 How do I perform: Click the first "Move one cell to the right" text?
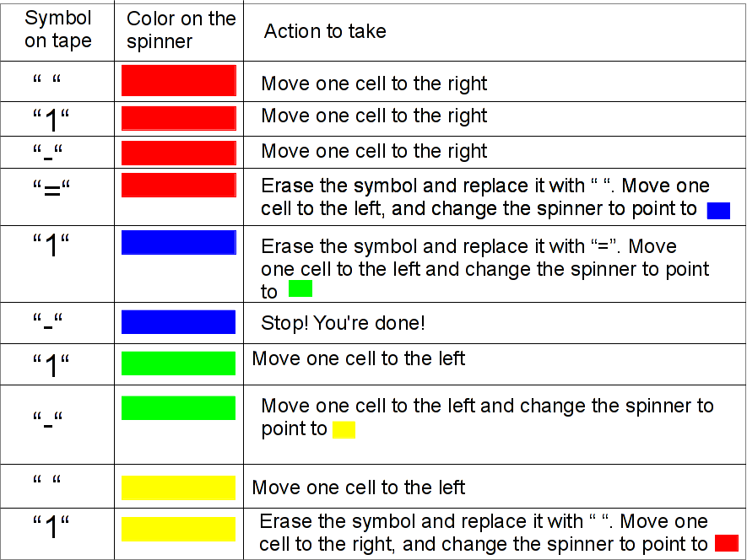[374, 83]
